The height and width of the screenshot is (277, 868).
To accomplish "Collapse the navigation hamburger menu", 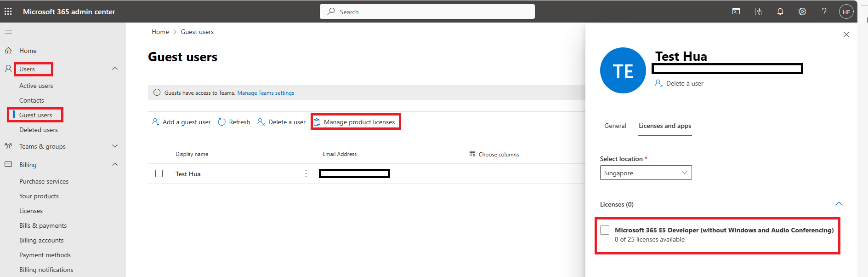I will coord(8,32).
